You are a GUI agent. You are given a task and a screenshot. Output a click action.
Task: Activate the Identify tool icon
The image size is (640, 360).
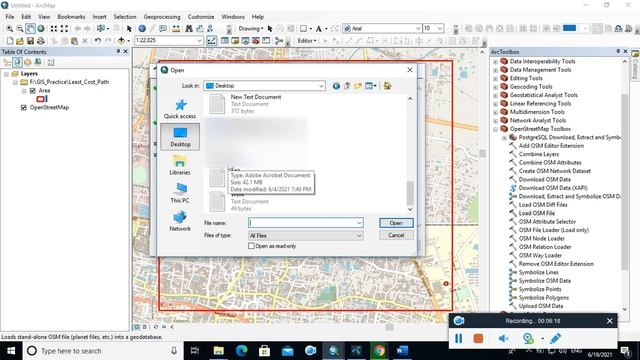point(142,29)
